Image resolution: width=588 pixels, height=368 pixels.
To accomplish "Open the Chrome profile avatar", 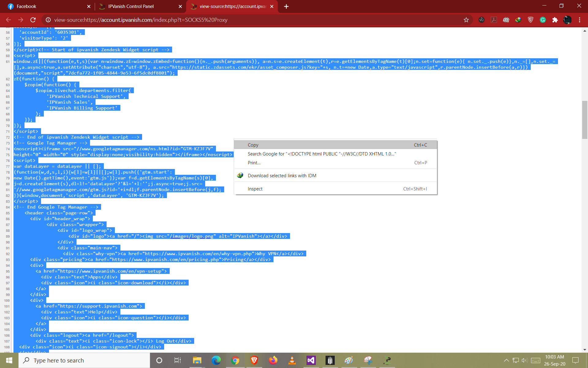I will click(567, 20).
